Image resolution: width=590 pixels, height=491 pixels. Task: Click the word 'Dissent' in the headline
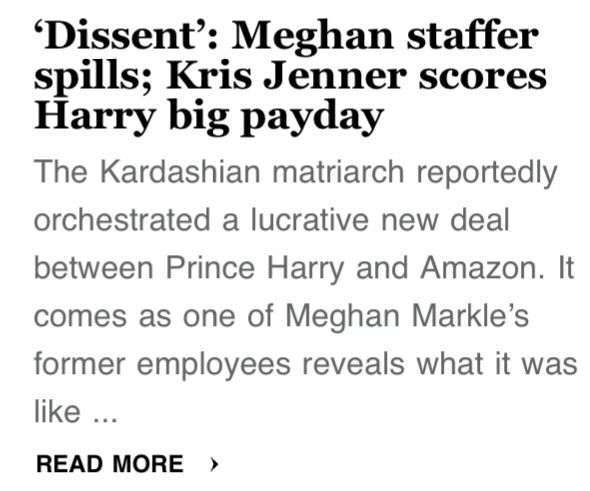point(120,36)
